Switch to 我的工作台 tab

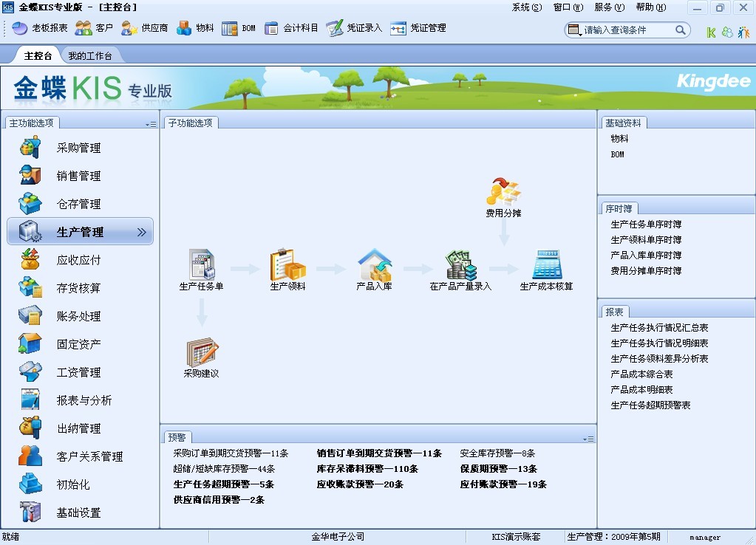click(x=90, y=56)
